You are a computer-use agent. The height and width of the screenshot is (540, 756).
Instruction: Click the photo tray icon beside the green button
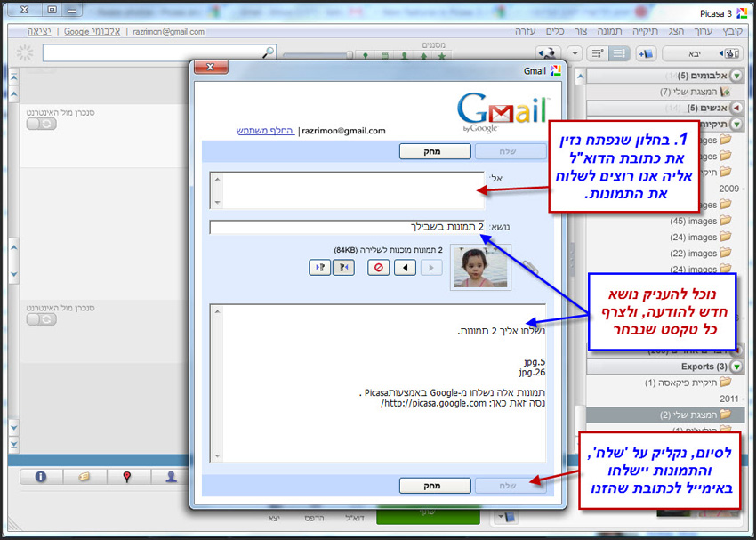(508, 518)
